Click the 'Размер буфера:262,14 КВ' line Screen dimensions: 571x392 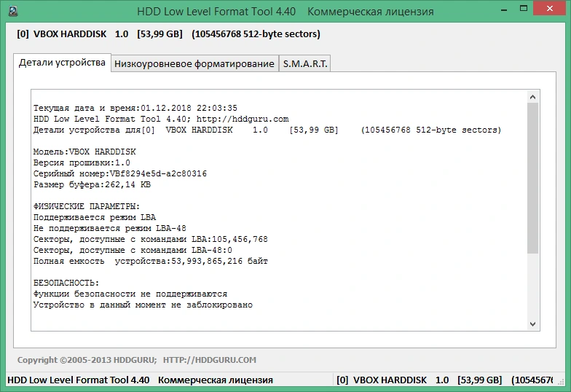tap(92, 184)
